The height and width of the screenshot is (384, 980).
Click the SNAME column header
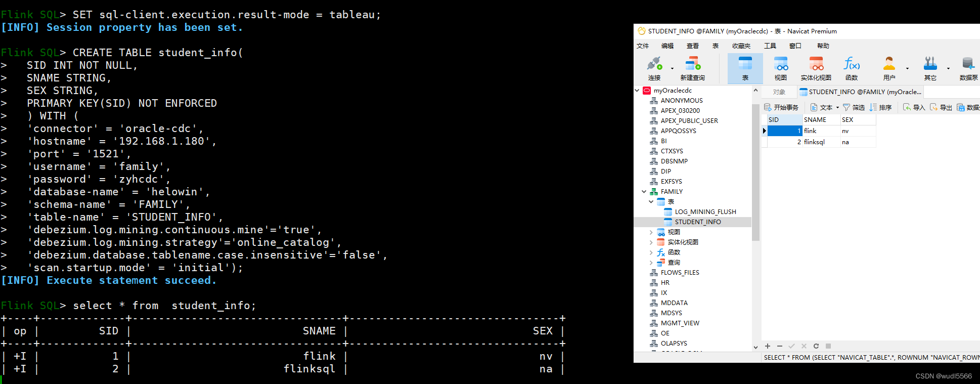coord(822,120)
